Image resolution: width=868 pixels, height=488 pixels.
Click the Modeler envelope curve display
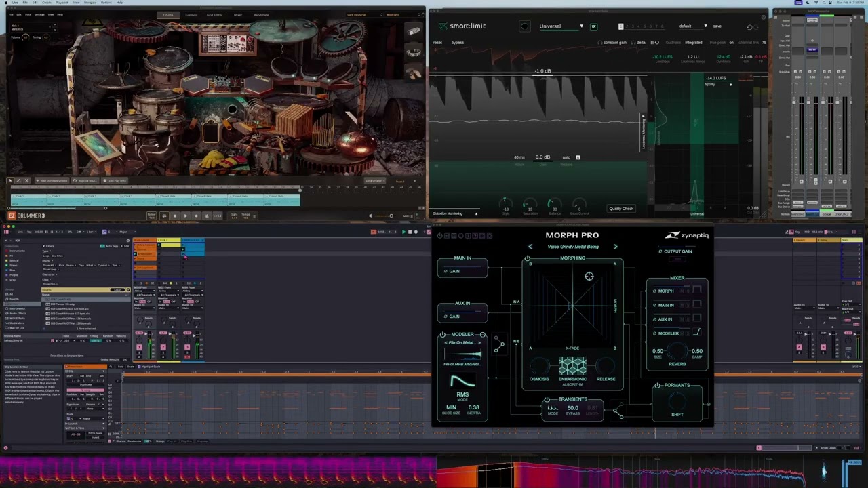pyautogui.click(x=462, y=382)
